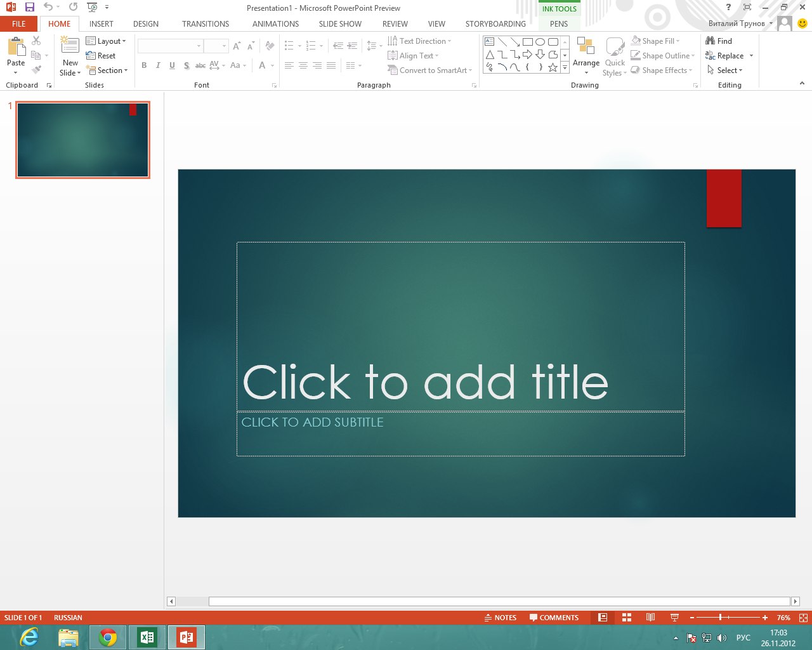
Task: Click the Format Painter brush icon
Action: click(36, 70)
